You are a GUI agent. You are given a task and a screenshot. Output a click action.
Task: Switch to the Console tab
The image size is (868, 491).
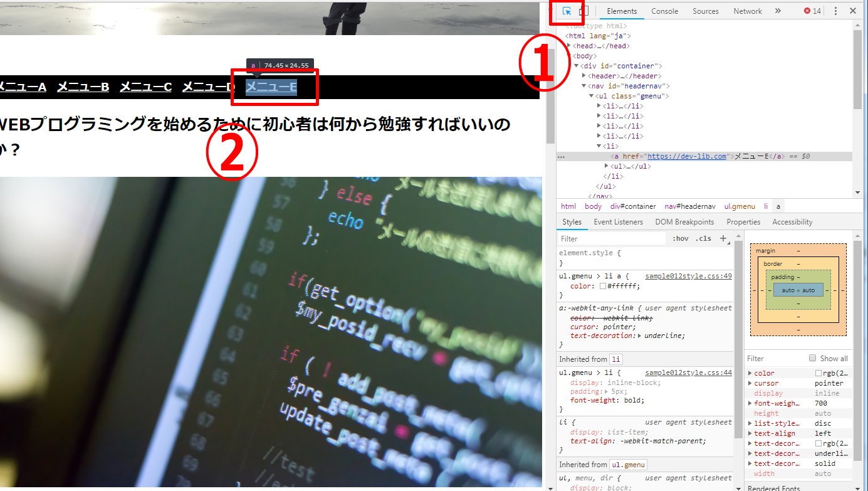[664, 11]
